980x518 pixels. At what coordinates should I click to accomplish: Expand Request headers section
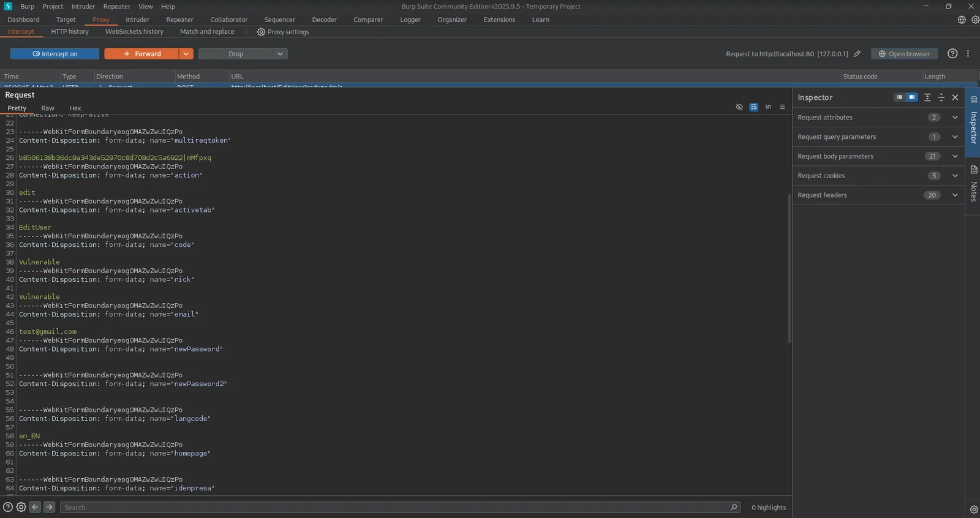pyautogui.click(x=878, y=195)
